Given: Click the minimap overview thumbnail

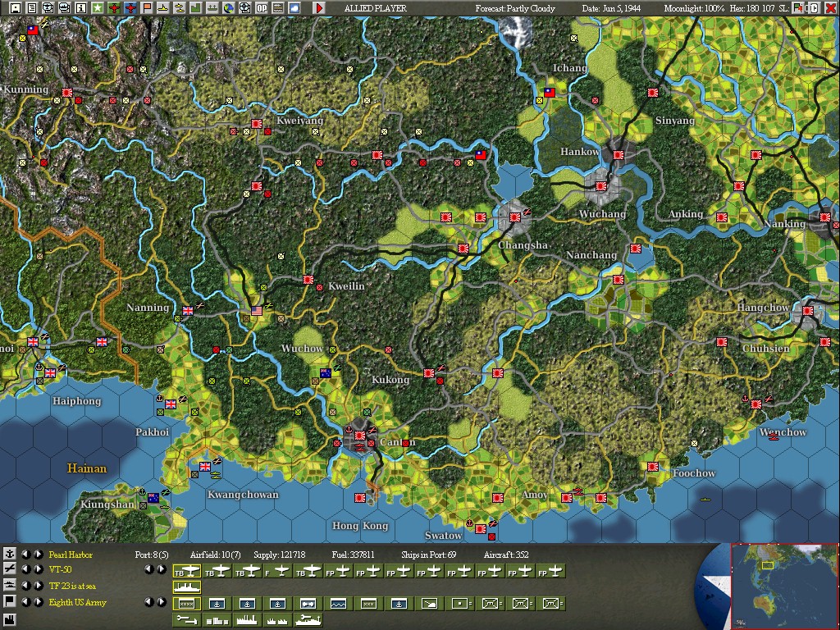Looking at the screenshot, I should coord(783,587).
